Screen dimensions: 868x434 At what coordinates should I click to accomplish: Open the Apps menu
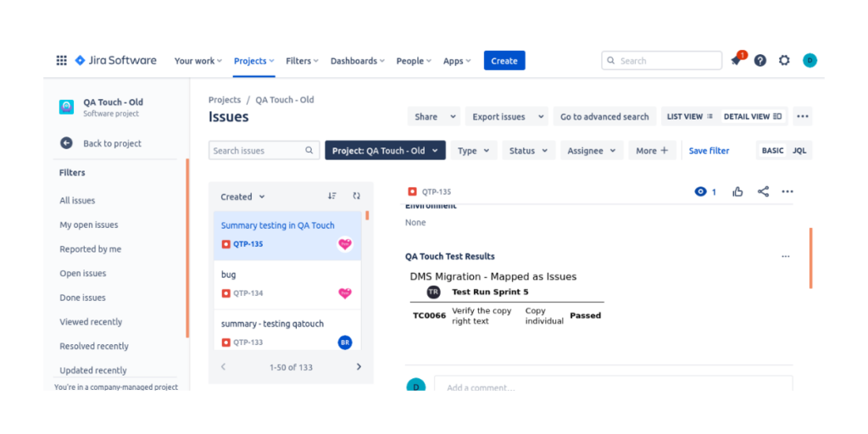point(457,61)
